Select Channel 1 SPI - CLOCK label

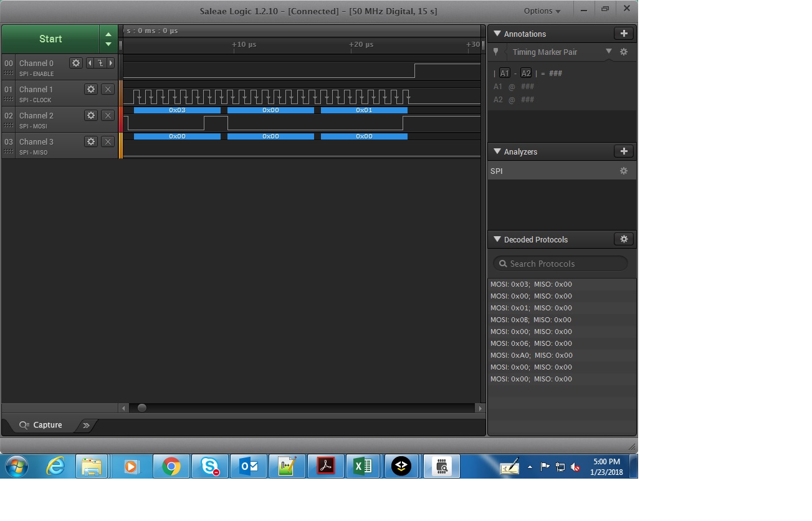35,100
